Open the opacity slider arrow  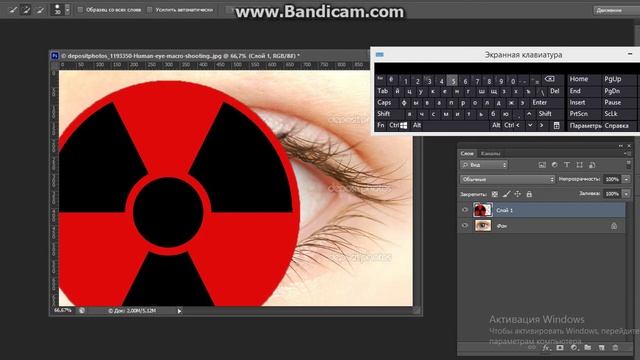(626, 179)
